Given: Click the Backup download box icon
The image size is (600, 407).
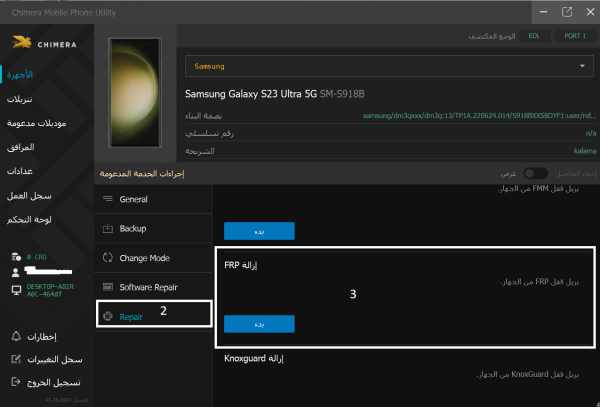Looking at the screenshot, I should pos(108,228).
